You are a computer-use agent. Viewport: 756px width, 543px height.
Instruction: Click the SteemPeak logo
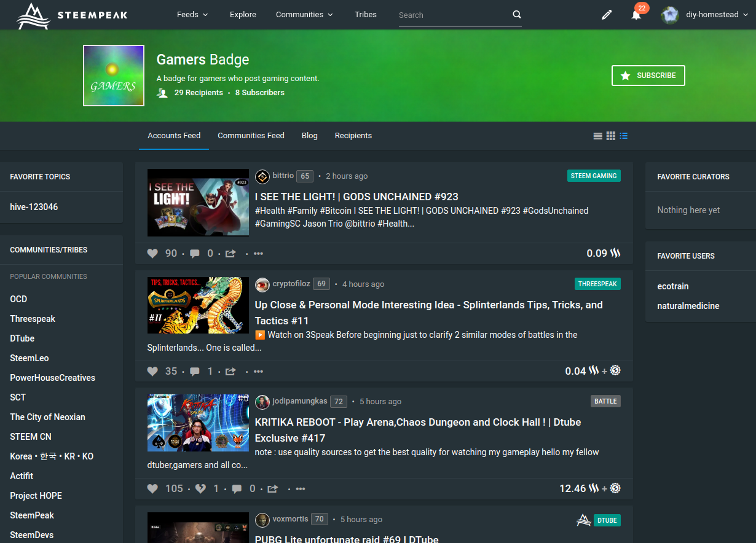click(71, 15)
